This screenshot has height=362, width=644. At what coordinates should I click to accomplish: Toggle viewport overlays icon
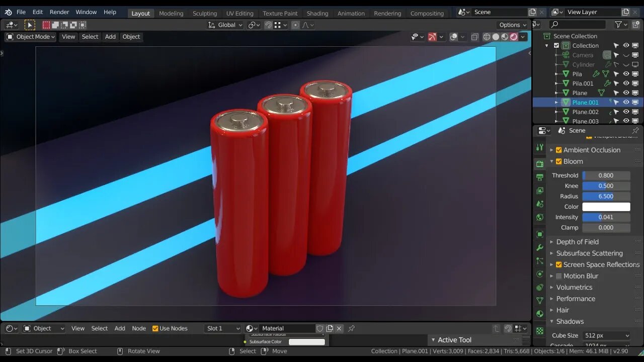pos(453,37)
